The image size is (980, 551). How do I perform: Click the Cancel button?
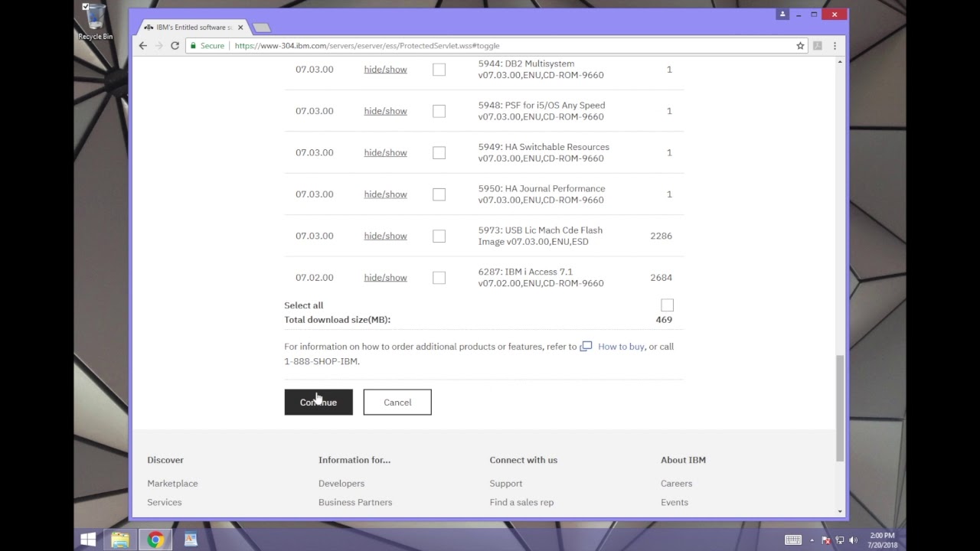click(397, 403)
